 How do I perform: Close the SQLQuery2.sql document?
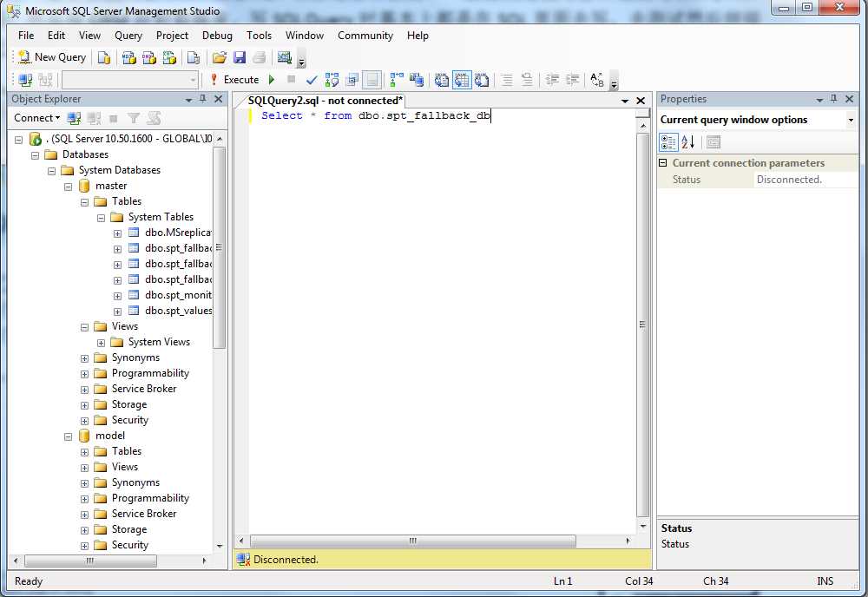641,101
